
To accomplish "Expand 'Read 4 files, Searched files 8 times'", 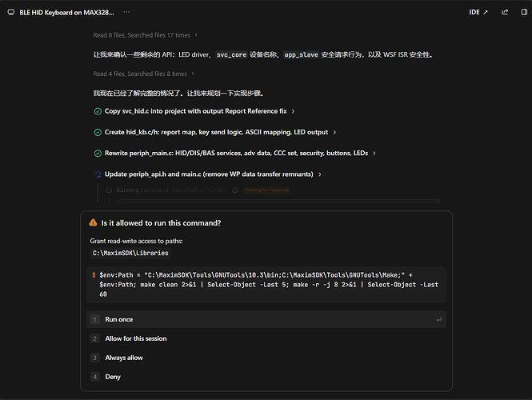I will 143,74.
